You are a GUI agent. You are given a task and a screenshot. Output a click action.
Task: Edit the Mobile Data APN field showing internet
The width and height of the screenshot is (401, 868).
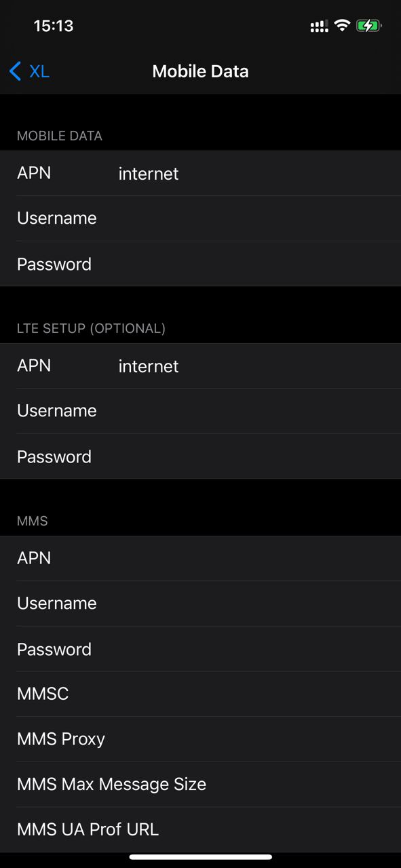click(200, 174)
